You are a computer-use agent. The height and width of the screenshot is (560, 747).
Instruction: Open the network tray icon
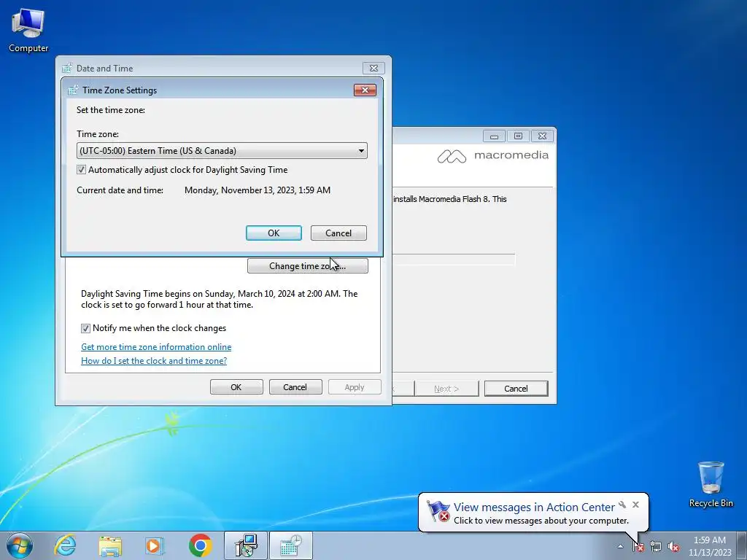(656, 546)
